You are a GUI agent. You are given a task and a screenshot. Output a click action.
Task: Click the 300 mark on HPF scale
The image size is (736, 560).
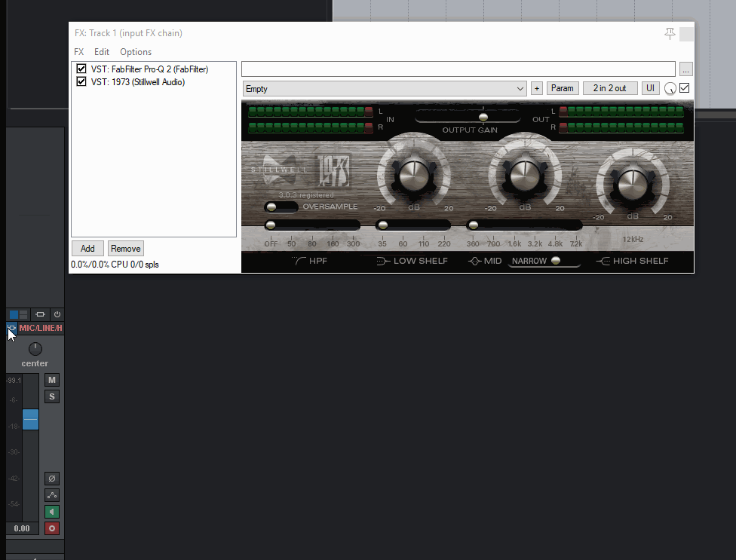coord(353,243)
